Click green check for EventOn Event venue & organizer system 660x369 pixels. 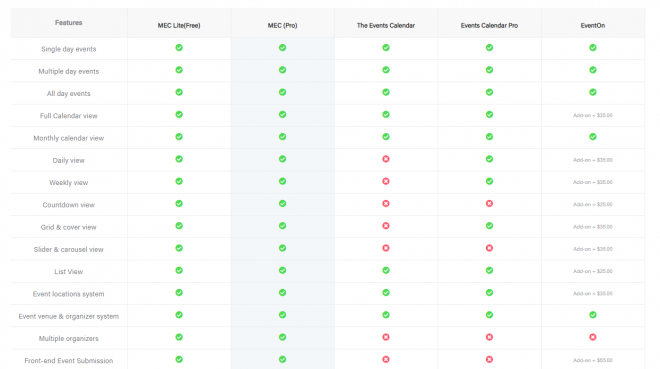(593, 315)
